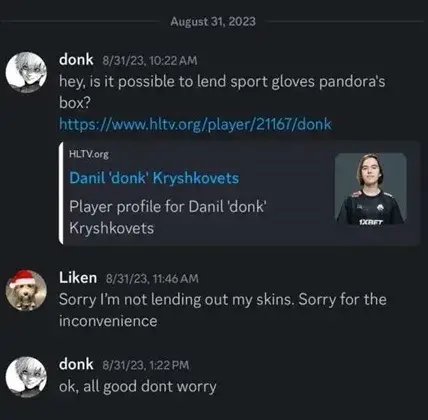Screen dimensions: 428x420
Task: Click the 8/31/23, 10:22 AM timestamp
Action: pyautogui.click(x=150, y=61)
